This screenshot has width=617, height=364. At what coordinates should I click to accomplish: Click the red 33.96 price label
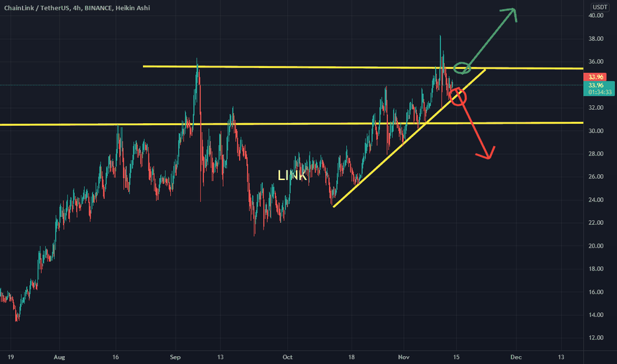coord(594,77)
